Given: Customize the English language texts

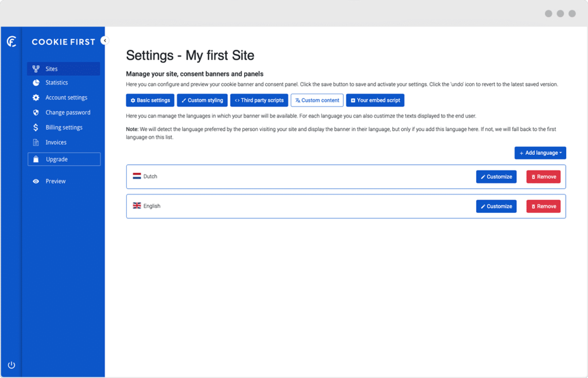Looking at the screenshot, I should [496, 206].
